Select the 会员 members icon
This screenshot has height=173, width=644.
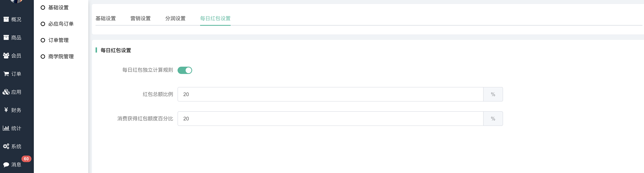click(6, 56)
